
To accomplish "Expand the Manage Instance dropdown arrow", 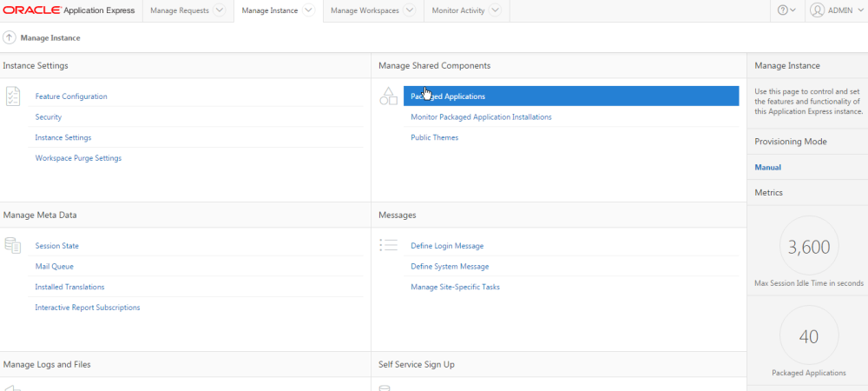I will (307, 10).
